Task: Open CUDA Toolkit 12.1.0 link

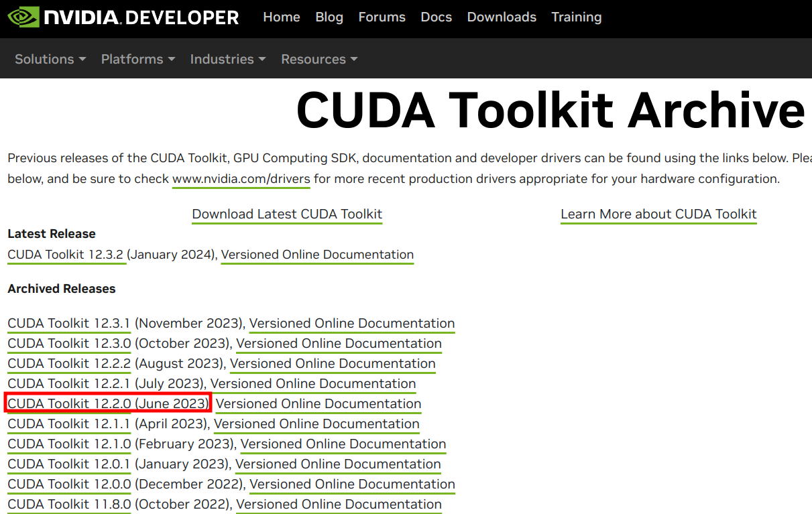Action: pyautogui.click(x=69, y=444)
